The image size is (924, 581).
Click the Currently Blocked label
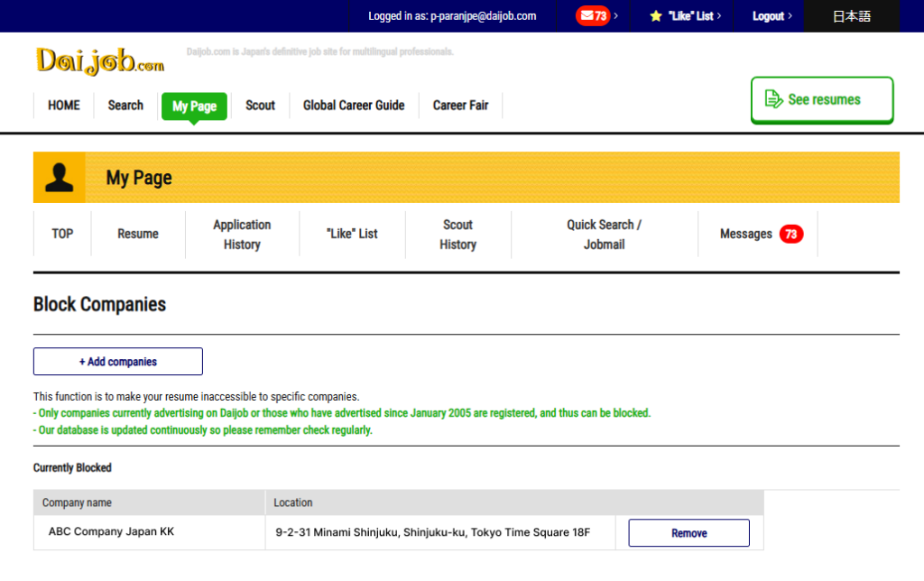tap(72, 468)
